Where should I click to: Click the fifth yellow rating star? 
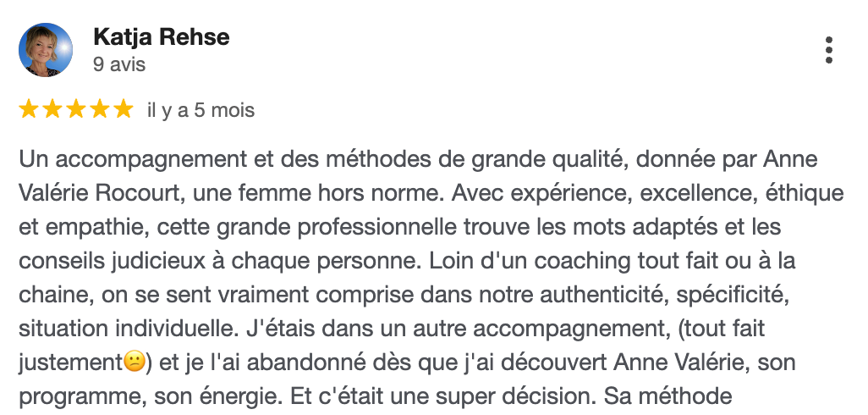[x=124, y=109]
